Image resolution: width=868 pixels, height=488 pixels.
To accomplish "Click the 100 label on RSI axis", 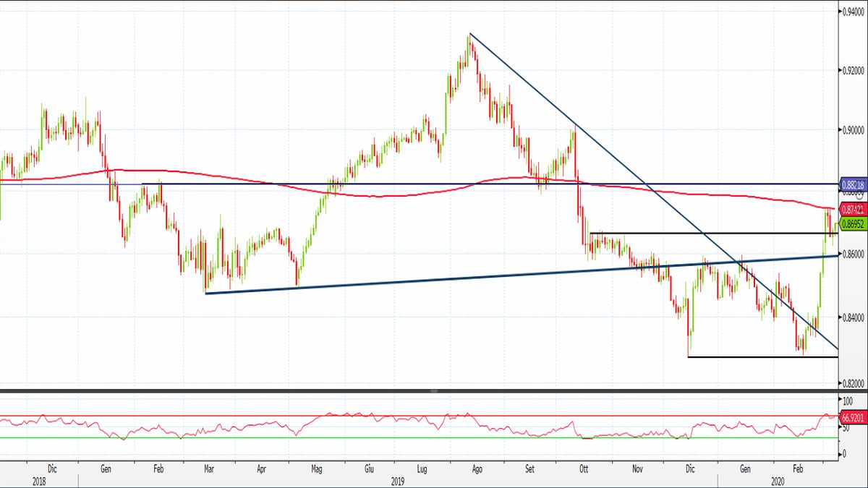I will (849, 401).
